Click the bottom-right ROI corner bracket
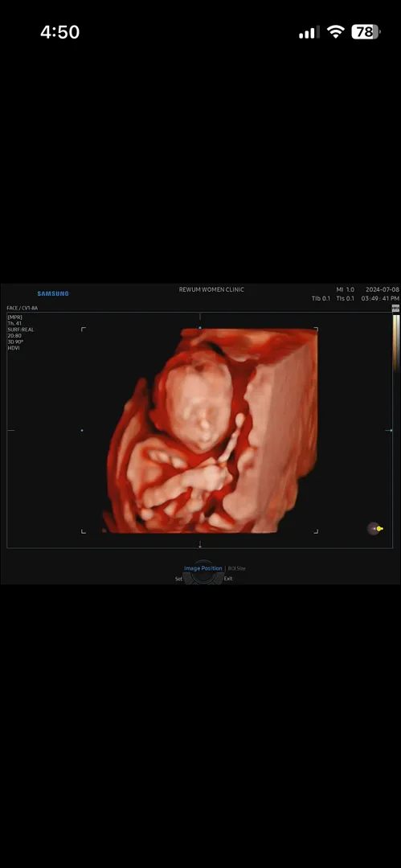The height and width of the screenshot is (868, 401). pos(316,531)
